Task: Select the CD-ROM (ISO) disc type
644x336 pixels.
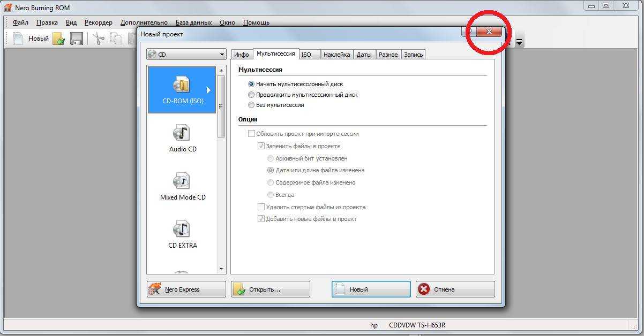Action: [x=182, y=89]
